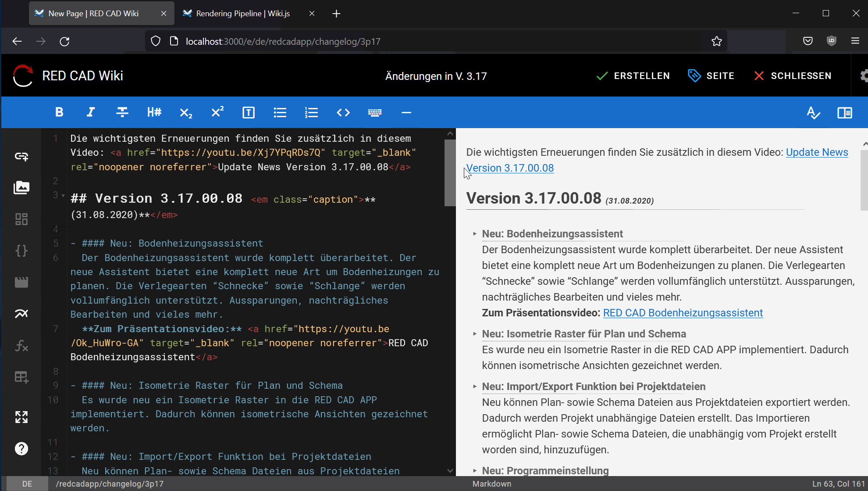
Task: Open insert assets sidebar icon
Action: point(21,188)
